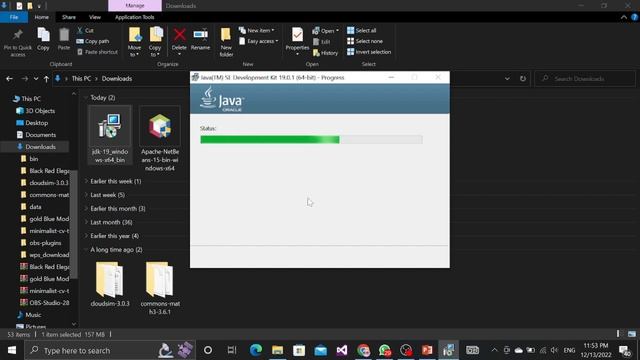Select the commons-math3-3.6.1 folder
The image size is (640, 360).
point(160,287)
